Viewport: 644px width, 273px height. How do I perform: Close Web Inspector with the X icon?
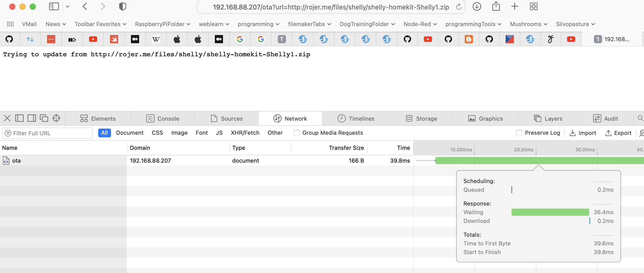point(7,118)
